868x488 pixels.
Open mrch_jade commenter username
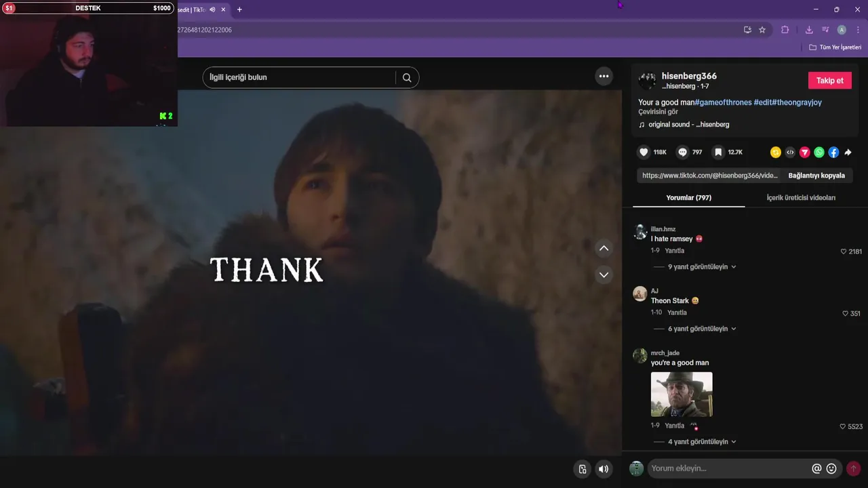point(665,353)
